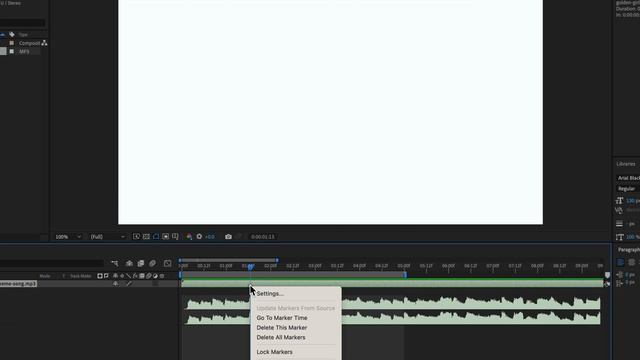The height and width of the screenshot is (360, 640).
Task: Select the left align text button
Action: tap(620, 262)
